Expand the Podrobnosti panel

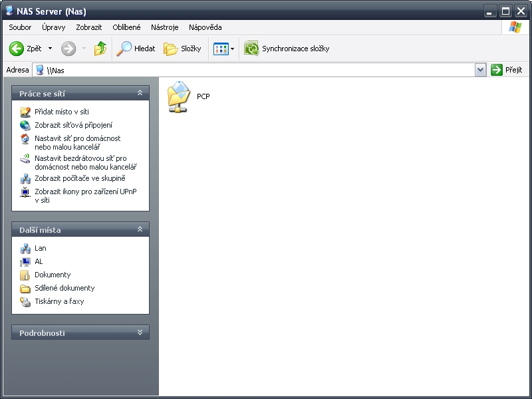tap(140, 332)
